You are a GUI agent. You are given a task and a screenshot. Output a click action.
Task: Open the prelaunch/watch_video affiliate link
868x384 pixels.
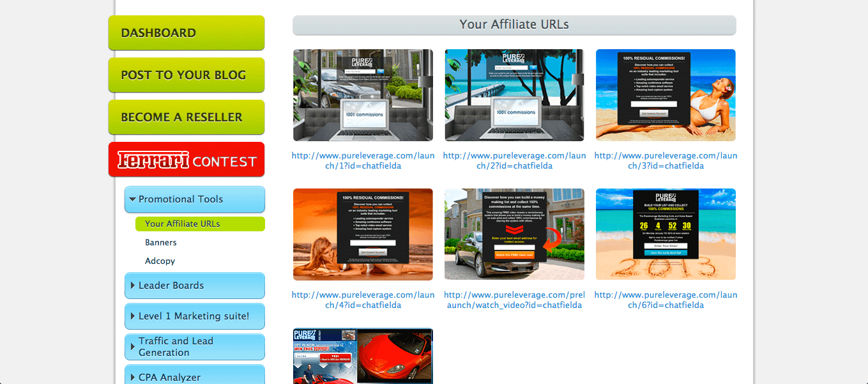514,300
